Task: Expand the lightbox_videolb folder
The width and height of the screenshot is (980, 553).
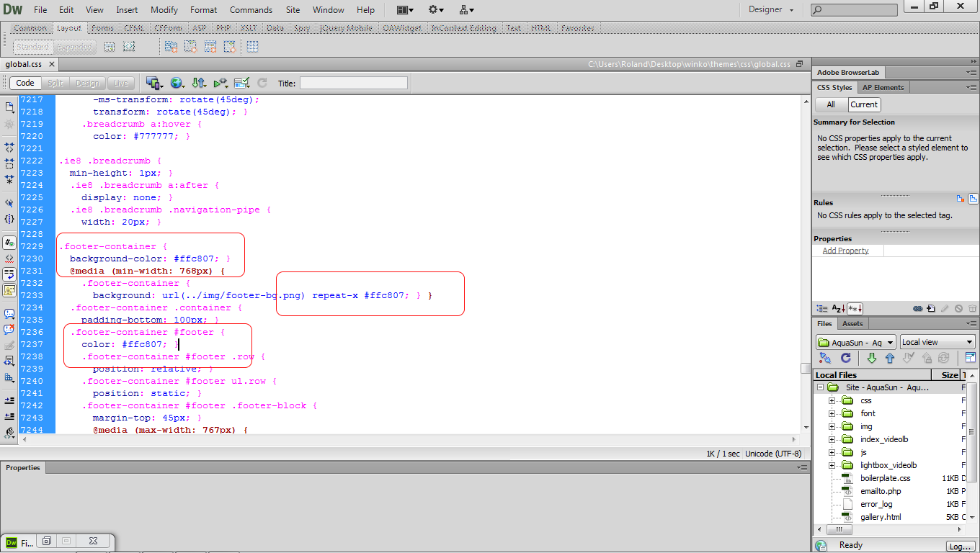Action: (x=832, y=465)
